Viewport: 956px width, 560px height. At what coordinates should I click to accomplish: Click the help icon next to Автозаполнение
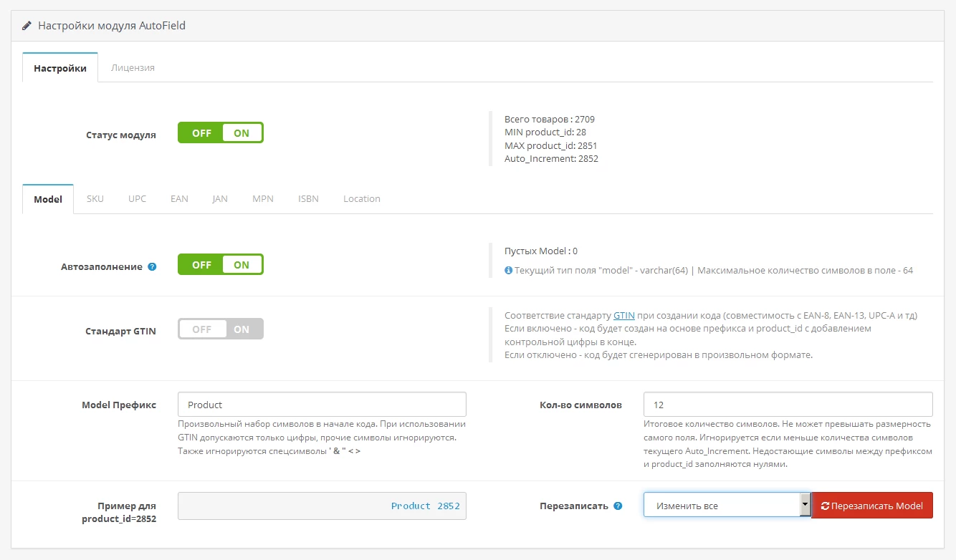152,266
